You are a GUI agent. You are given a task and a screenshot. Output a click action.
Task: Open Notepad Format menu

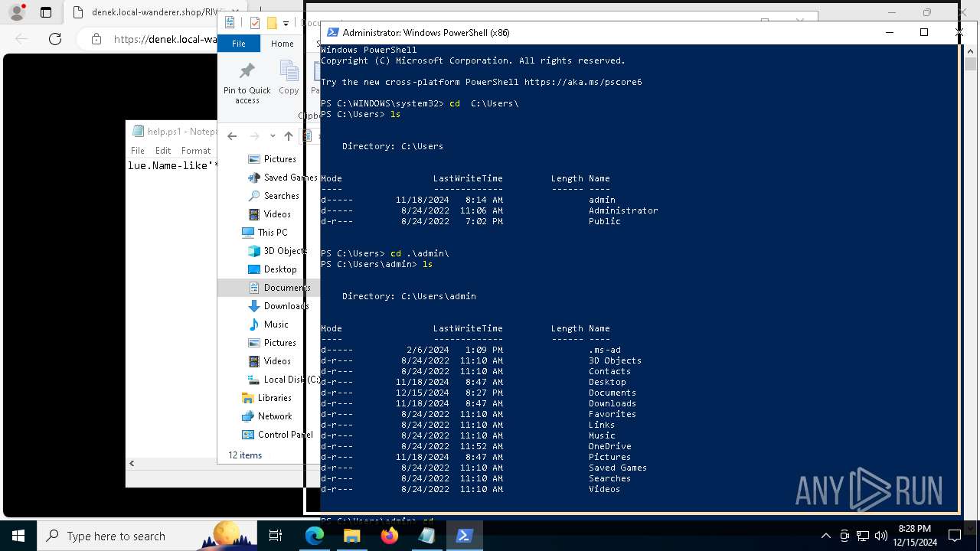[x=196, y=151]
